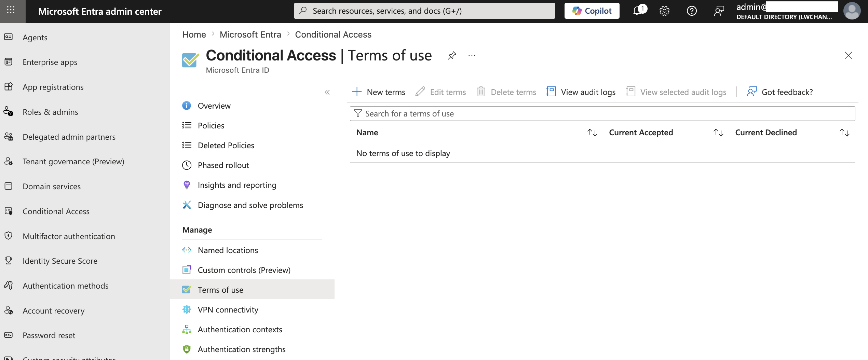The image size is (868, 360).
Task: Open the account avatar menu
Action: tap(852, 11)
